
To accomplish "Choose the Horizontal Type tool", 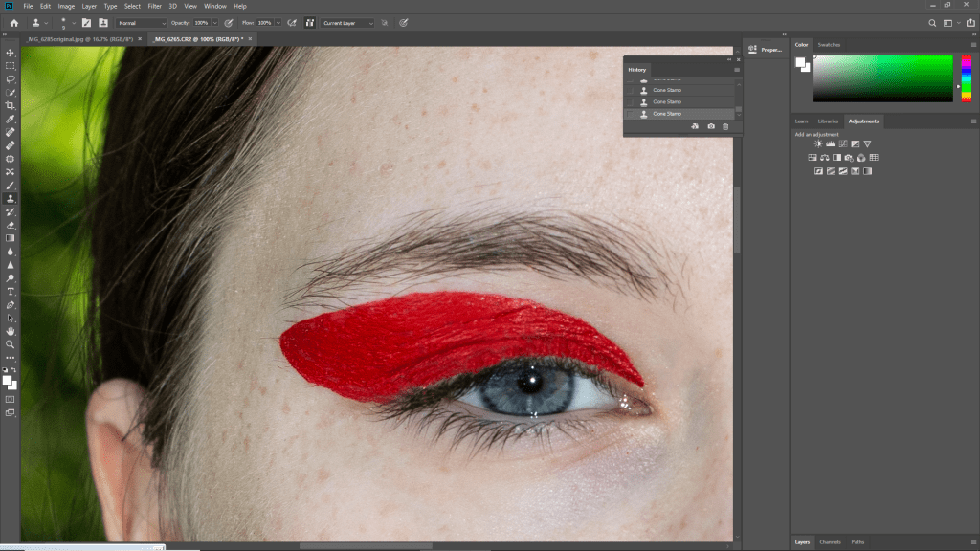I will coord(11,291).
